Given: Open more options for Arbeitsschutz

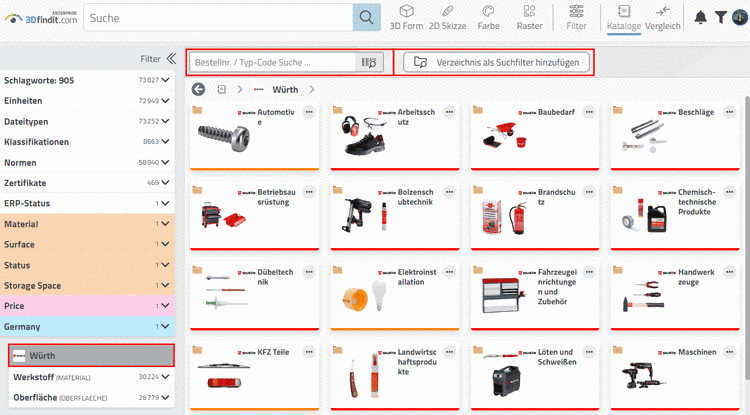Looking at the screenshot, I should tap(449, 112).
